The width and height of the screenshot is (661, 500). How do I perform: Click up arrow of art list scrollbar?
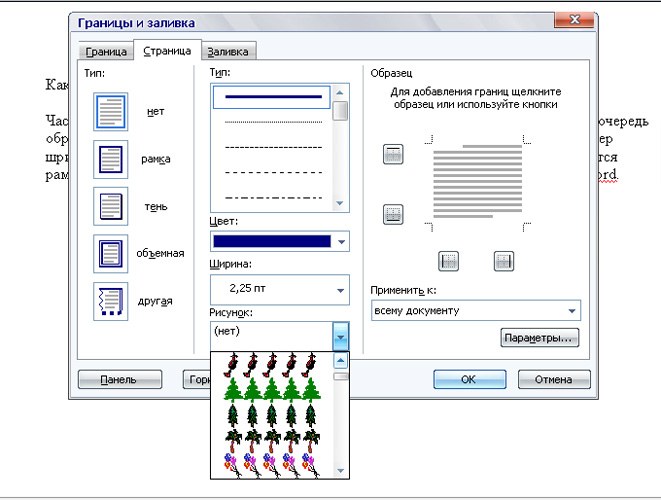click(341, 361)
